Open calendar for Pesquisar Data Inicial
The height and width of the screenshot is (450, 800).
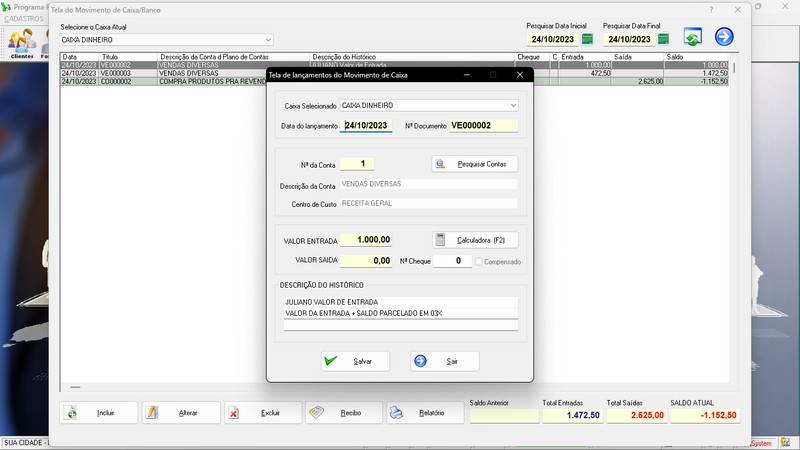coord(588,39)
